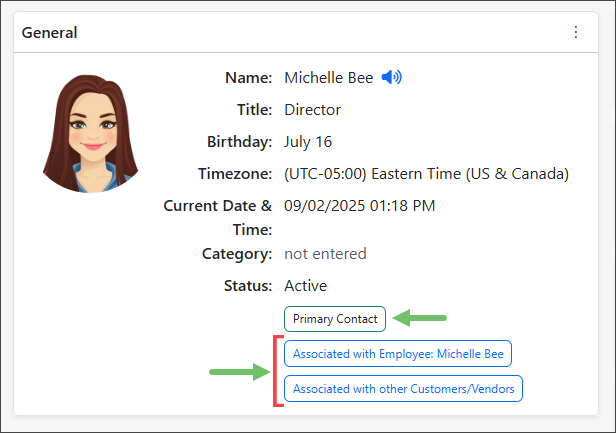
Task: Click the 'not entered' category value
Action: click(325, 254)
